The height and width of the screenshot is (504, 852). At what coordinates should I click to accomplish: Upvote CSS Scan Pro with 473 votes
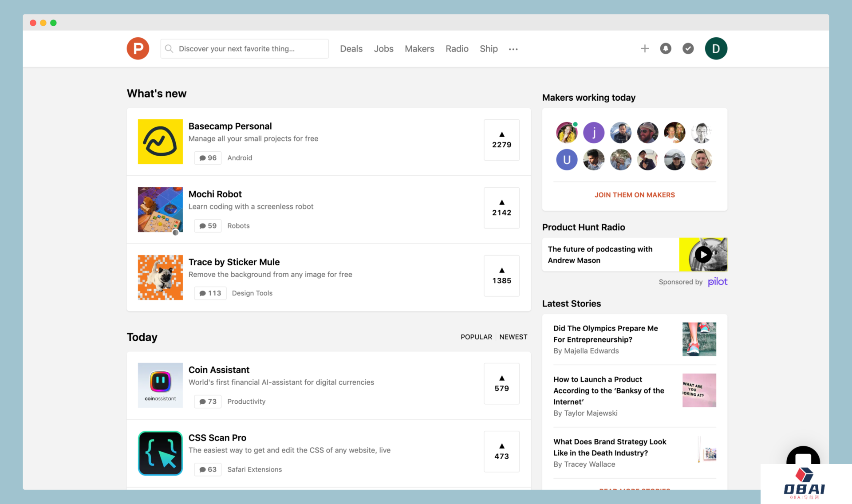(x=501, y=451)
